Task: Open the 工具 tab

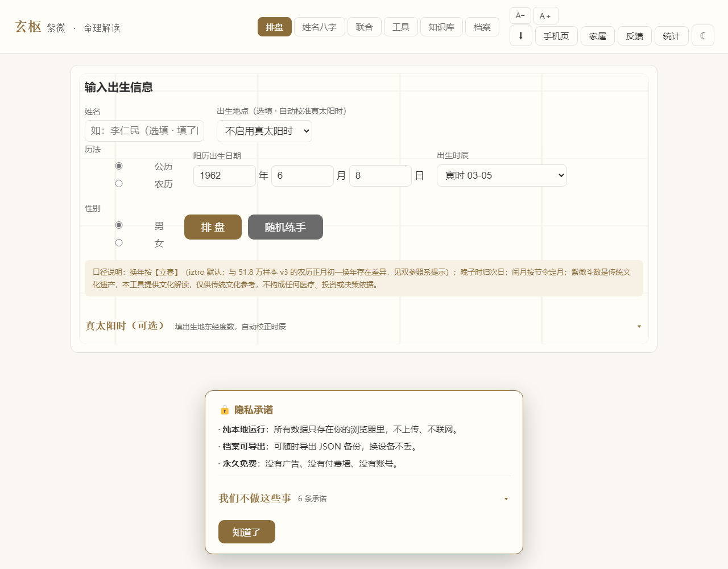Action: pos(401,27)
